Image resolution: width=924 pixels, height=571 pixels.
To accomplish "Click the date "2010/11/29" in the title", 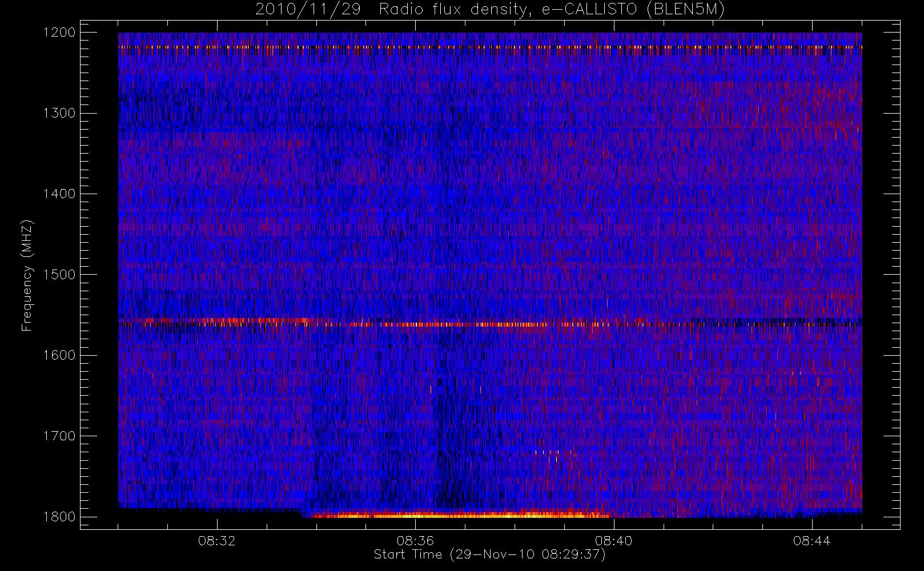I will [308, 10].
